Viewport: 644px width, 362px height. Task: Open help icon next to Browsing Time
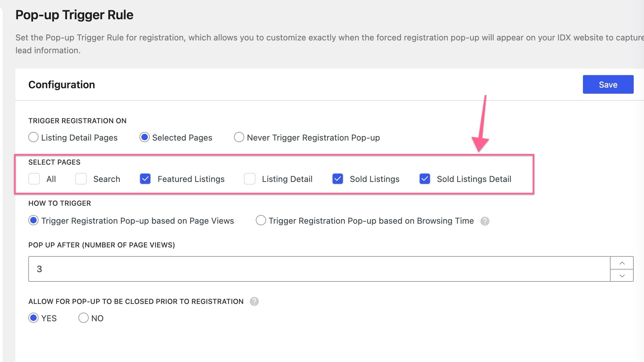click(x=485, y=221)
